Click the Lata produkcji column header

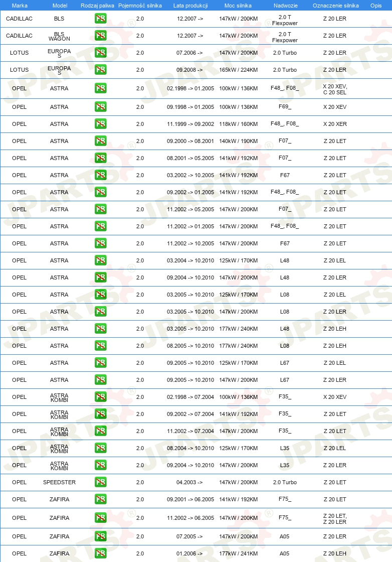(190, 6)
